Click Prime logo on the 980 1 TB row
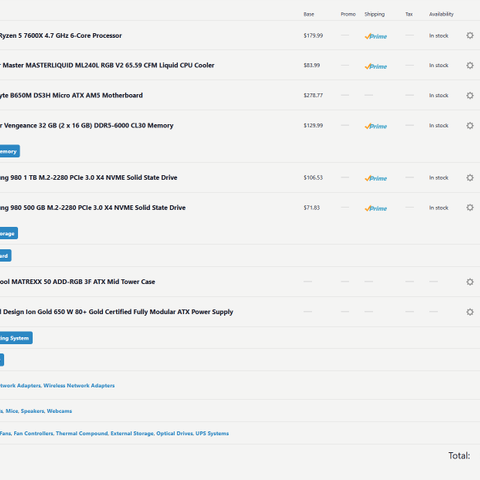This screenshot has width=480, height=480. (376, 178)
